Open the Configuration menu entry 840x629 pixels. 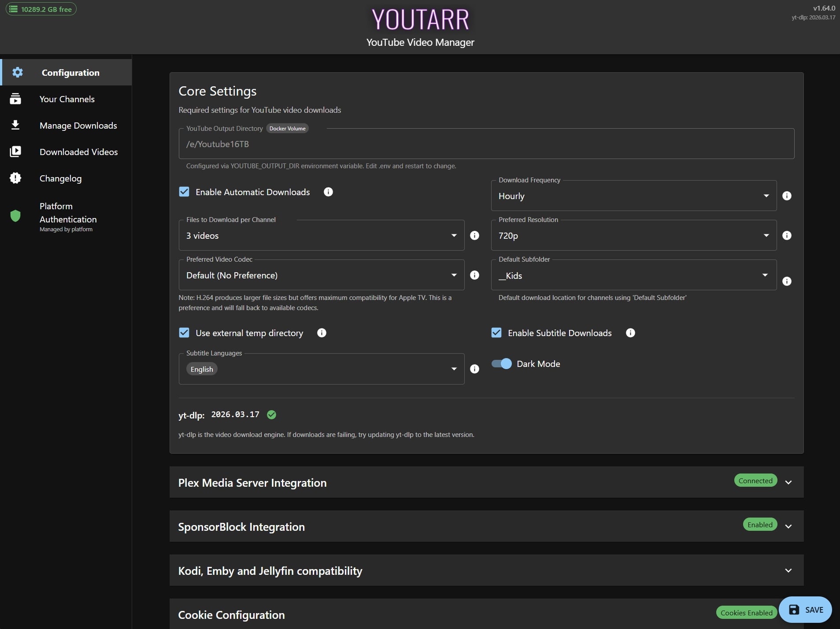point(70,72)
